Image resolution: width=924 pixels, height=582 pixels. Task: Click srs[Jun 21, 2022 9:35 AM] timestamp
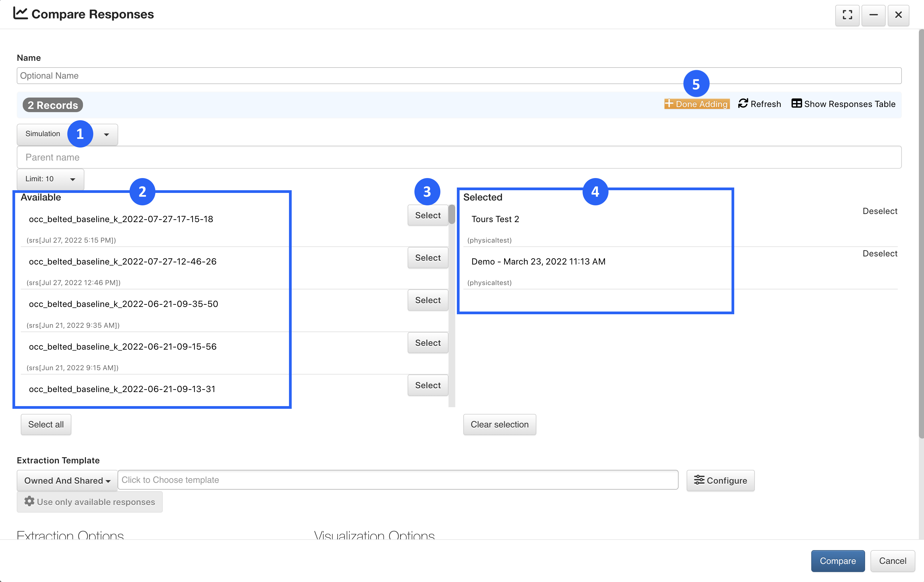[x=73, y=326]
